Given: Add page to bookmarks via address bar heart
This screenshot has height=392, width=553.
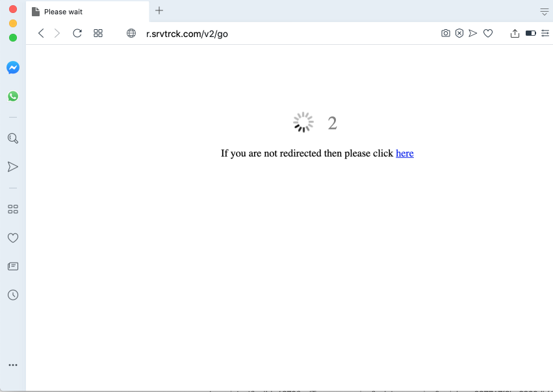Looking at the screenshot, I should (488, 33).
